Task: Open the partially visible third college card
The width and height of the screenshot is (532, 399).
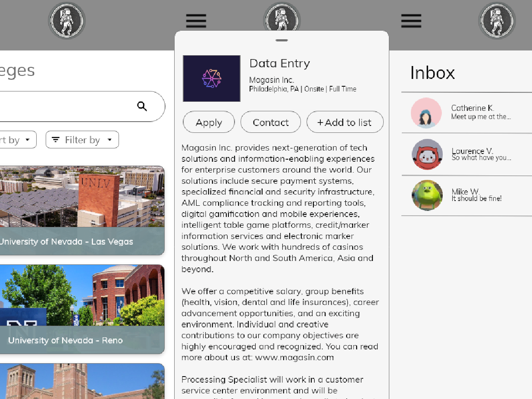Action: click(x=82, y=381)
